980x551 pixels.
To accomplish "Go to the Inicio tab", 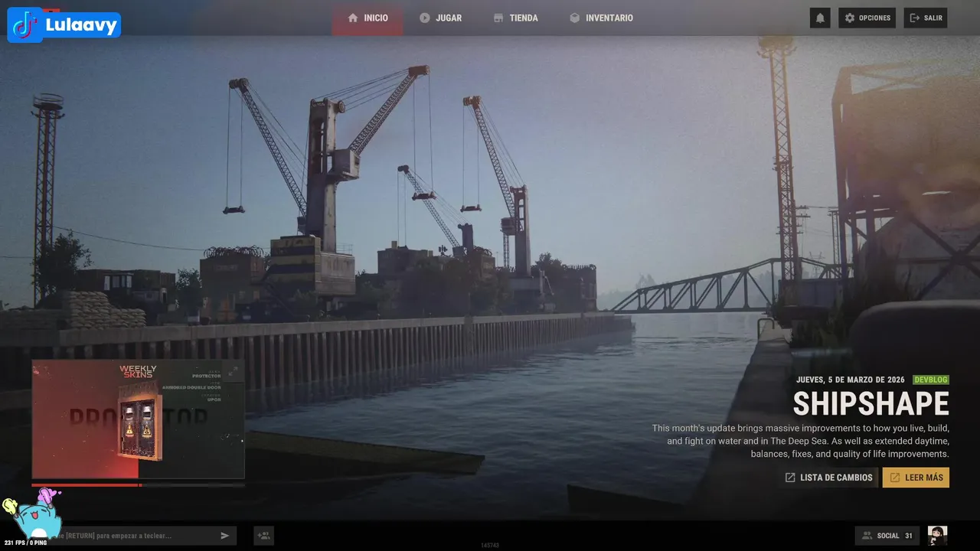I will pyautogui.click(x=367, y=18).
